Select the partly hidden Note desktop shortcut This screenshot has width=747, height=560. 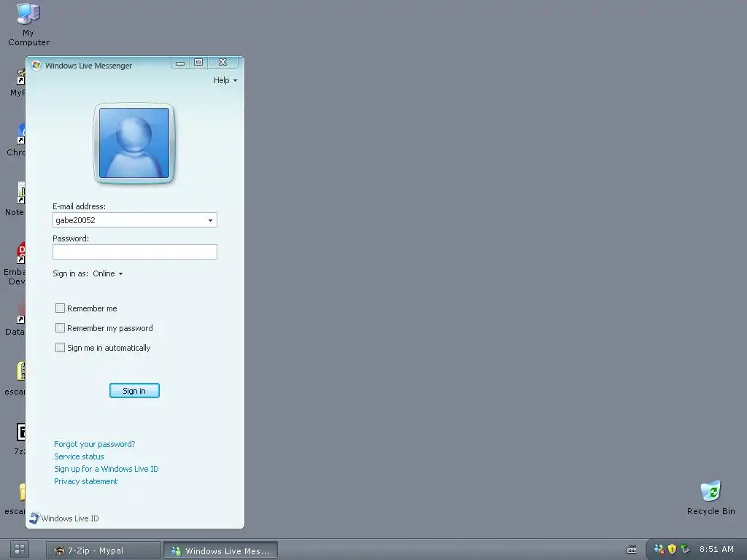(15, 199)
